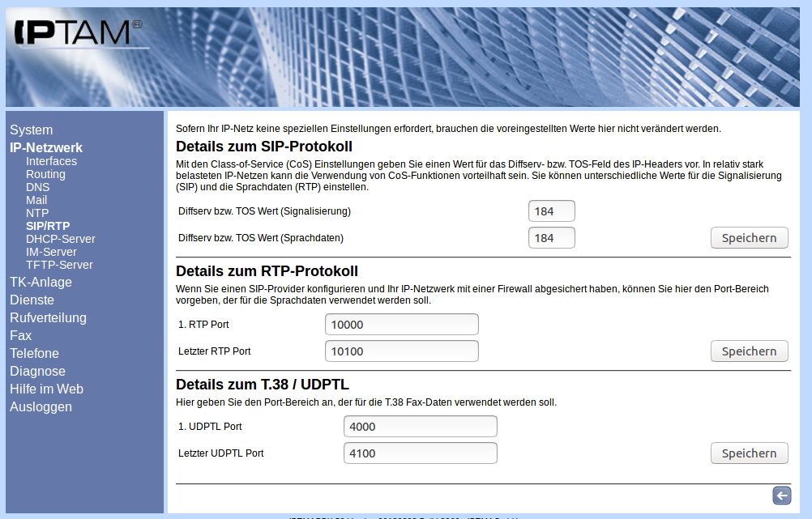Open the Diagnose menu section
This screenshot has width=812, height=519.
point(37,371)
